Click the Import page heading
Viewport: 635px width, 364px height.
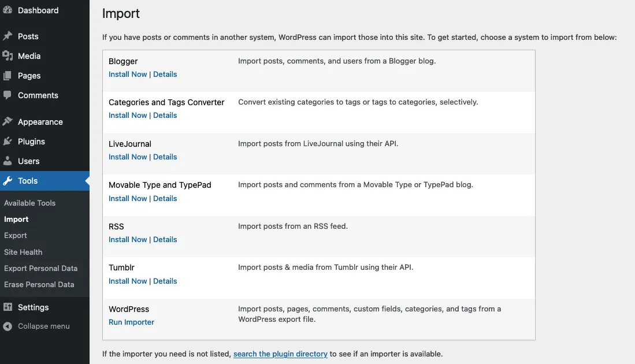coord(121,14)
